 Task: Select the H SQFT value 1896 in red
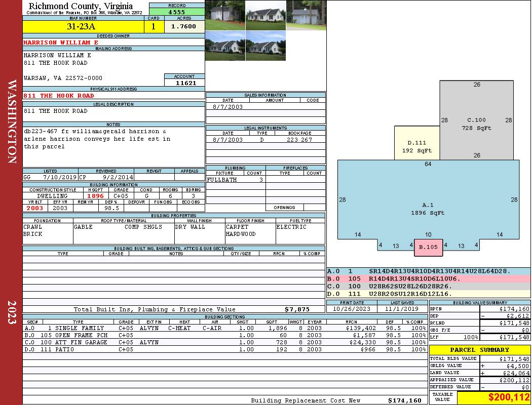tap(95, 196)
